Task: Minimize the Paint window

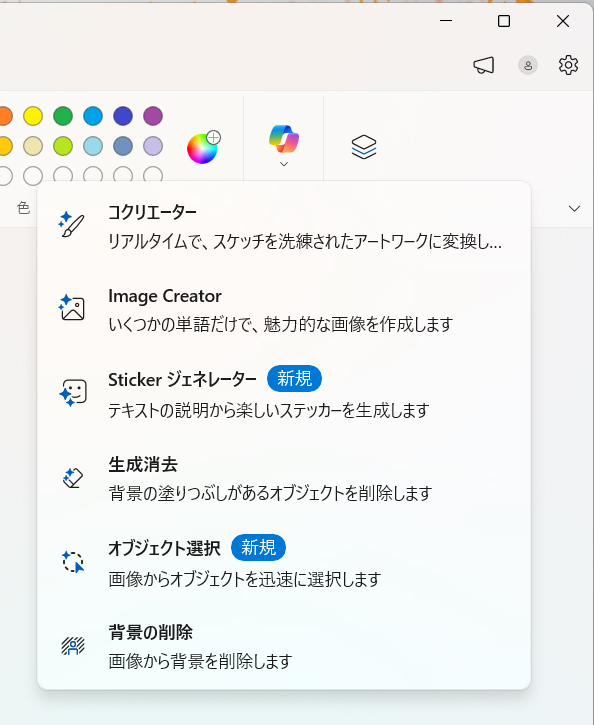Action: tap(446, 21)
